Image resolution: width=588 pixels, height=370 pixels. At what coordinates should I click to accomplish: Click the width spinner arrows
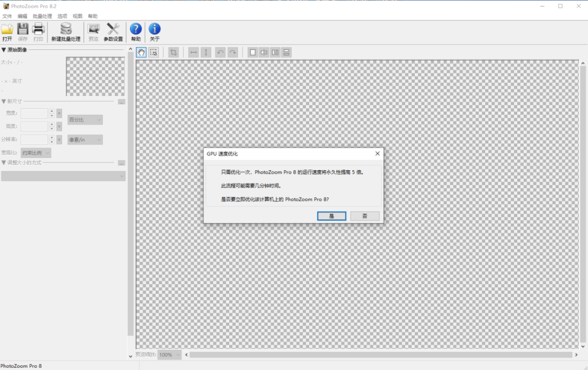(52, 113)
